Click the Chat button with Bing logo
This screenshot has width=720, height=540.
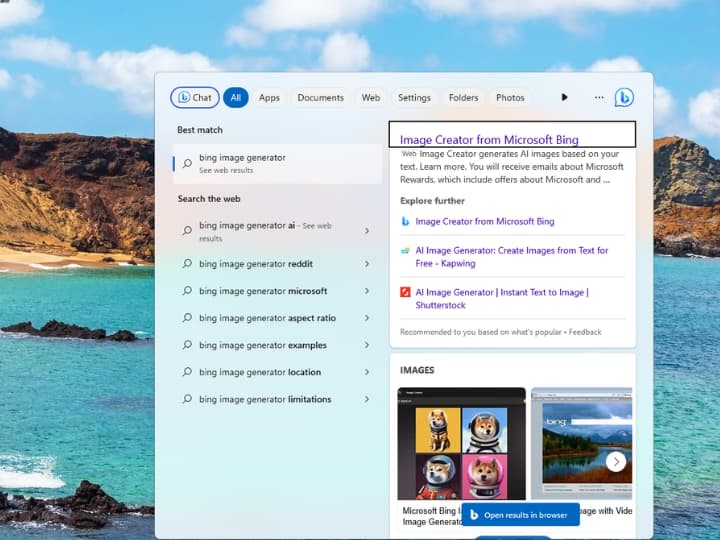195,97
